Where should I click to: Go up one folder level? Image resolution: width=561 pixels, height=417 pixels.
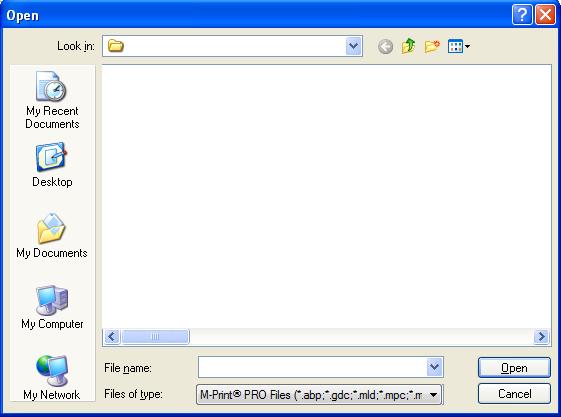tap(409, 46)
